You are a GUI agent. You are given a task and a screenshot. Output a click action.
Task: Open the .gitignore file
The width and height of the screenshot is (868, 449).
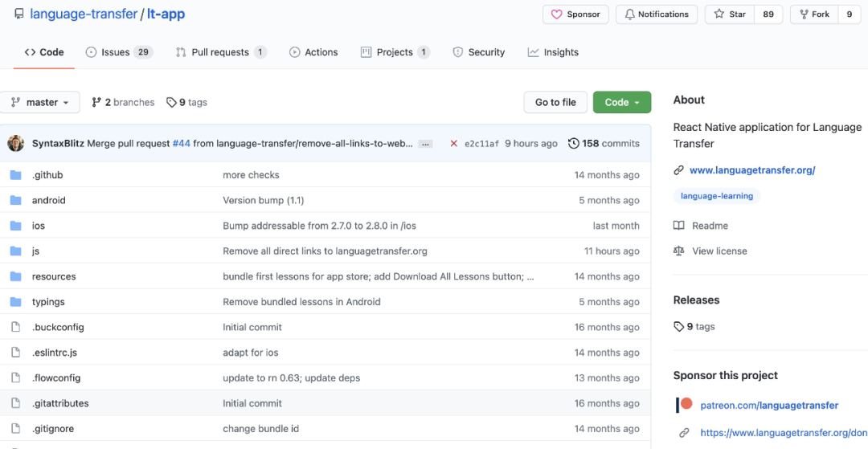coord(53,429)
